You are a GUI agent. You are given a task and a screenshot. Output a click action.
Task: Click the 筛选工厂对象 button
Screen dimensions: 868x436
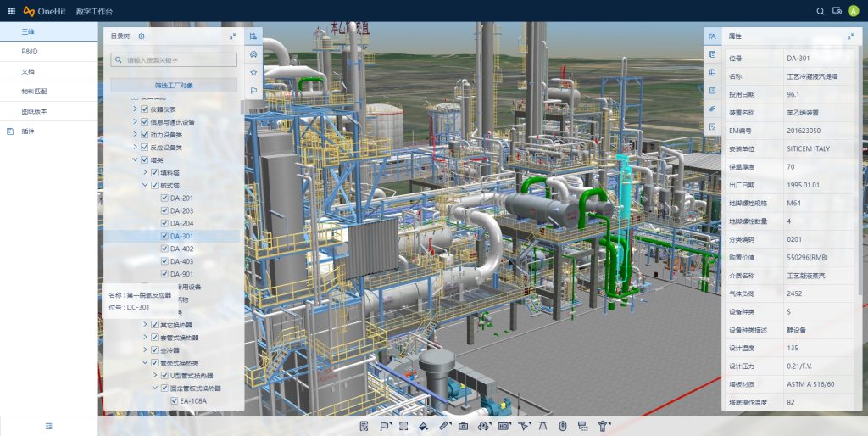pos(174,86)
